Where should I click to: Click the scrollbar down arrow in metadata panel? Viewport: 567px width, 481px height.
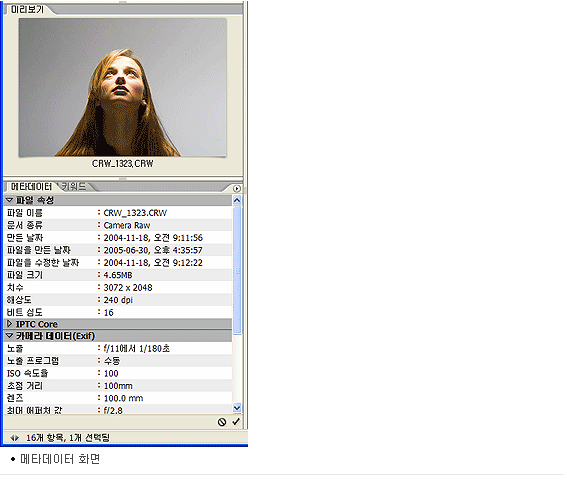237,408
